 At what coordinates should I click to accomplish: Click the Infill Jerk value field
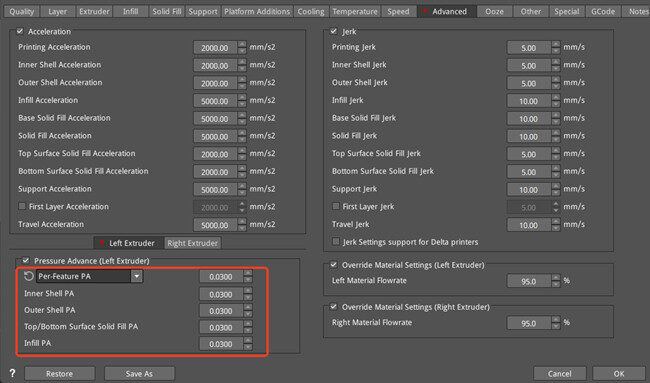pos(529,101)
